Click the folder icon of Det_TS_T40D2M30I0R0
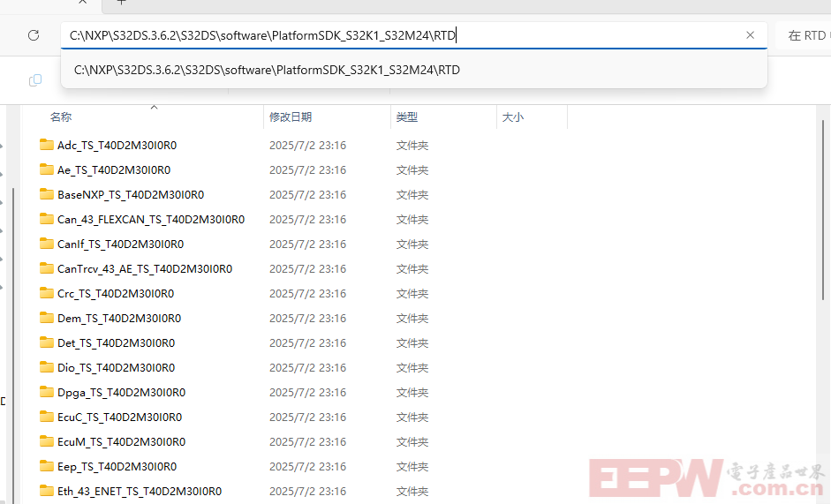The width and height of the screenshot is (831, 504). point(47,342)
